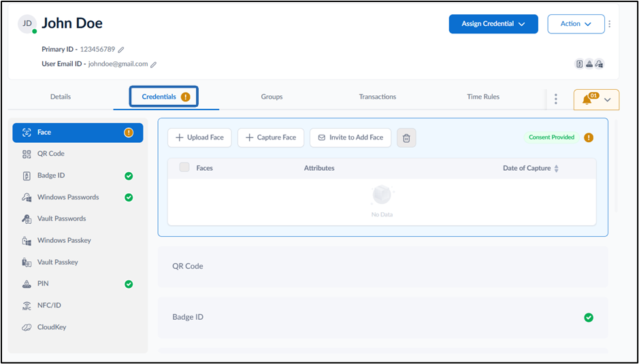The height and width of the screenshot is (364, 639).
Task: Select QR Code in sidebar
Action: (x=78, y=154)
